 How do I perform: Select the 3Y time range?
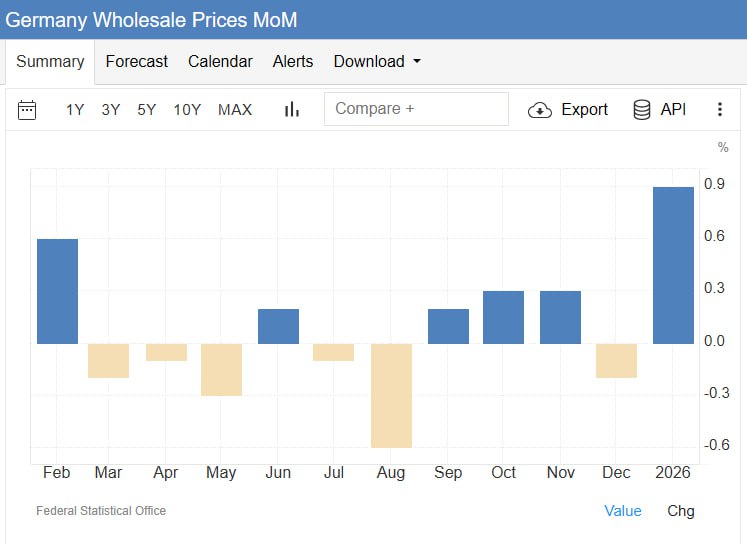point(111,110)
